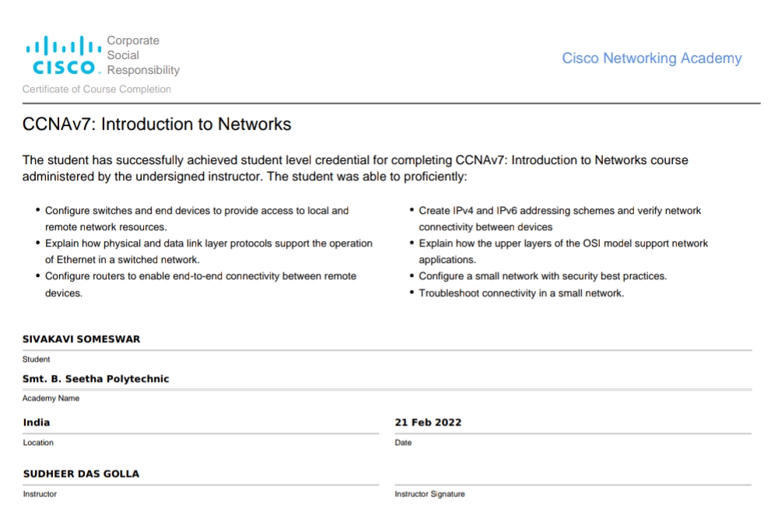Click the security best practices bullet

coord(542,276)
